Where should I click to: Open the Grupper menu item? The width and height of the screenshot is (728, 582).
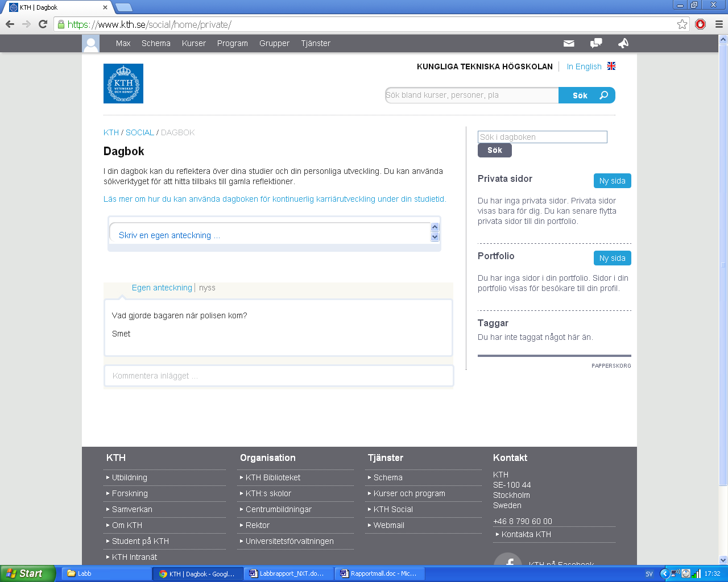point(274,43)
